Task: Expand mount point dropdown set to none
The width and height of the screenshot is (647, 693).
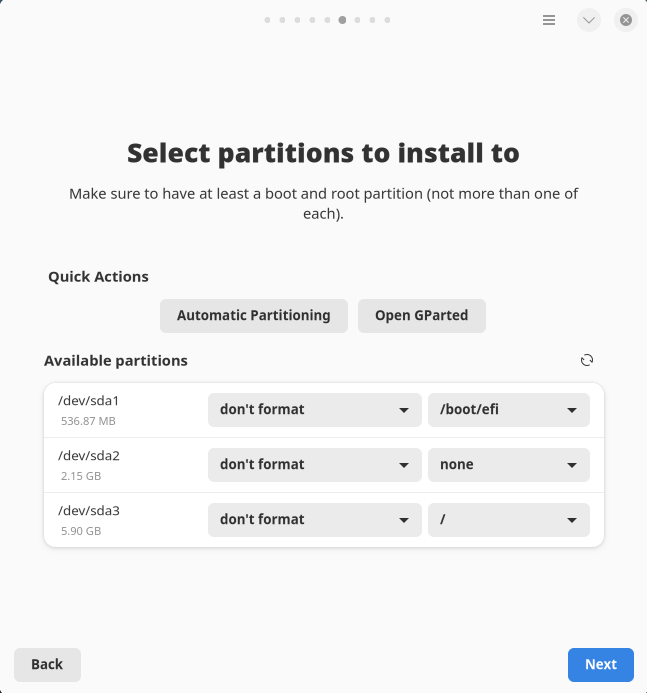Action: 508,465
